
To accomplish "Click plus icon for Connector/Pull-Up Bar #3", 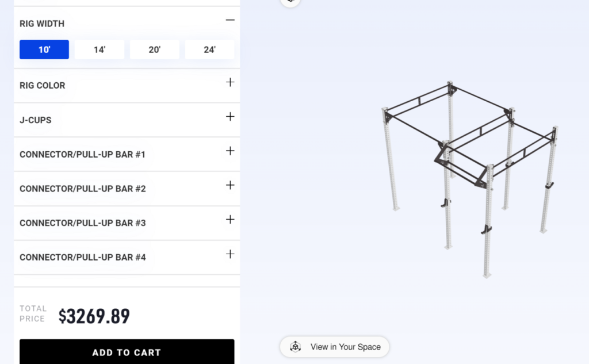I will click(x=230, y=220).
